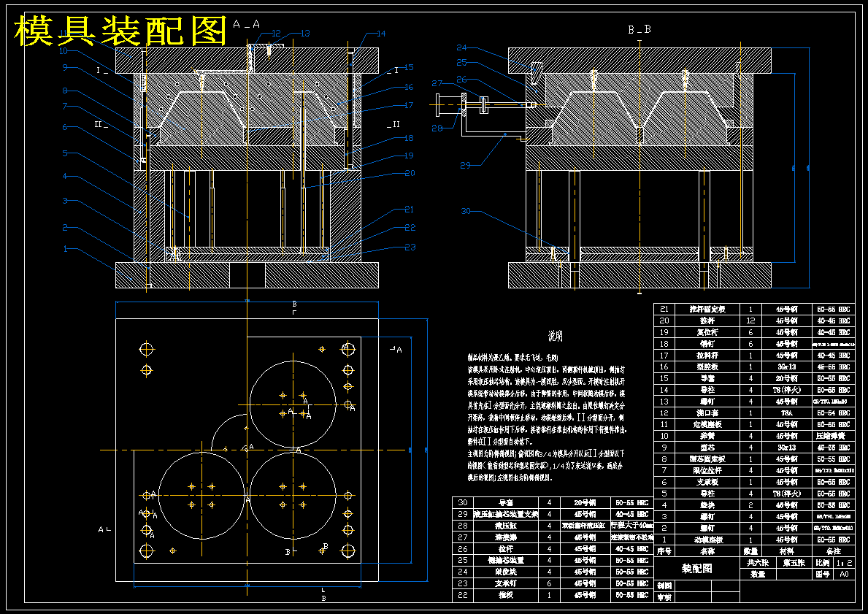Click material T8A in row 12
Image resolution: width=868 pixels, height=614 pixels.
point(786,413)
